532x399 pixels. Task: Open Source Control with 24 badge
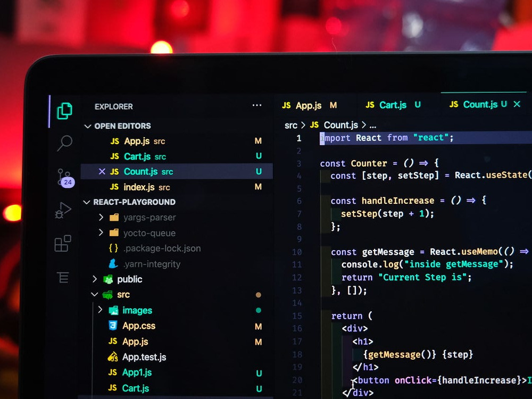pyautogui.click(x=65, y=178)
